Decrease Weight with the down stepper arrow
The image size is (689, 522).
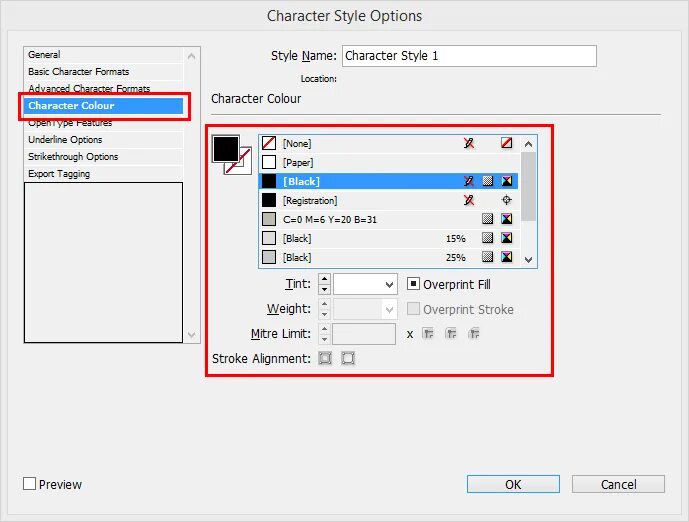pos(324,314)
